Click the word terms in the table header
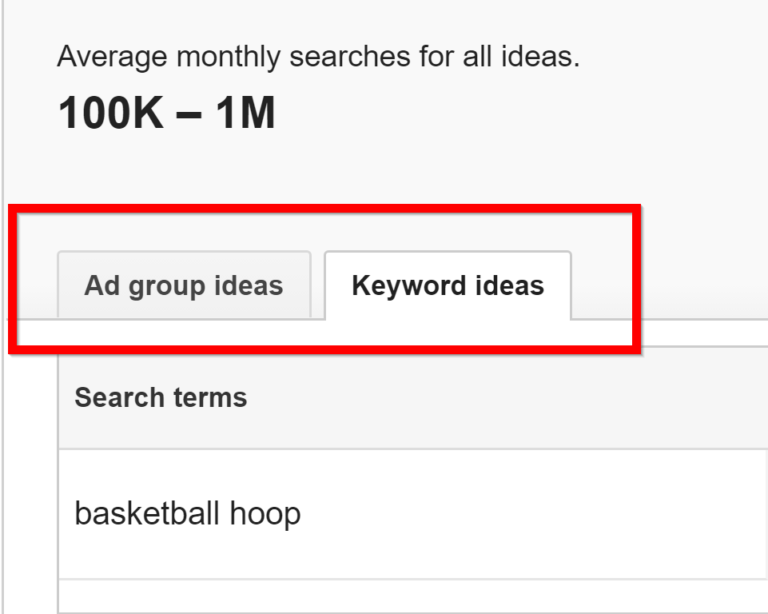This screenshot has width=768, height=614. tap(210, 397)
